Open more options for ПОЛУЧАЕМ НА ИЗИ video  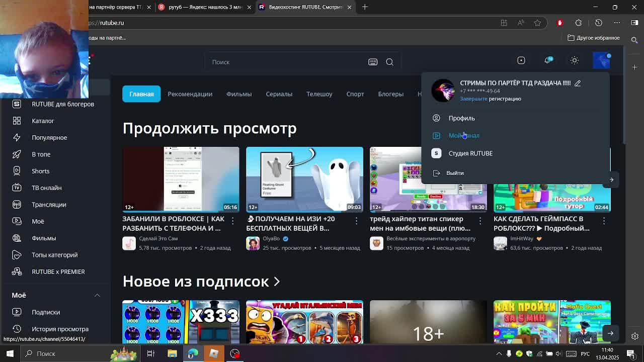pos(356,221)
